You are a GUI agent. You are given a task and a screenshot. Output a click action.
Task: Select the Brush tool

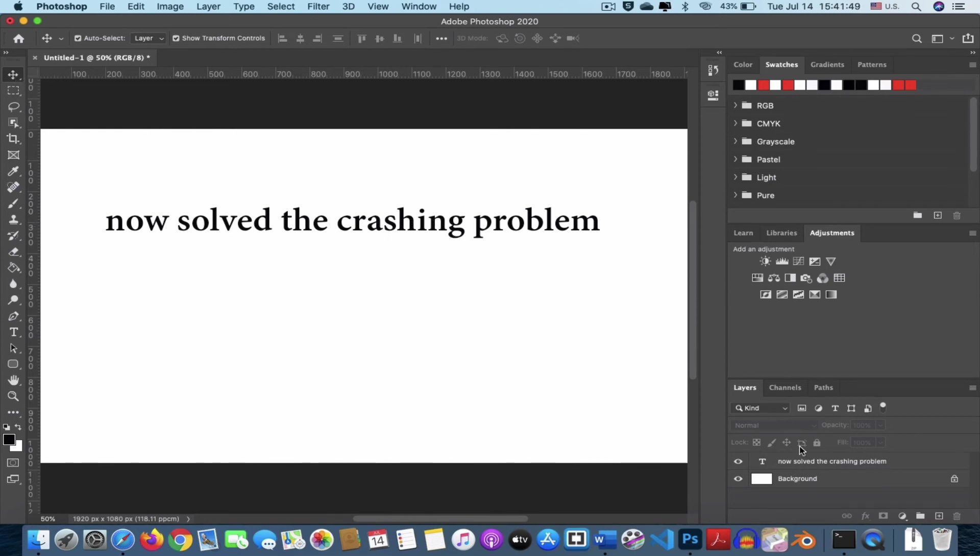click(x=13, y=204)
